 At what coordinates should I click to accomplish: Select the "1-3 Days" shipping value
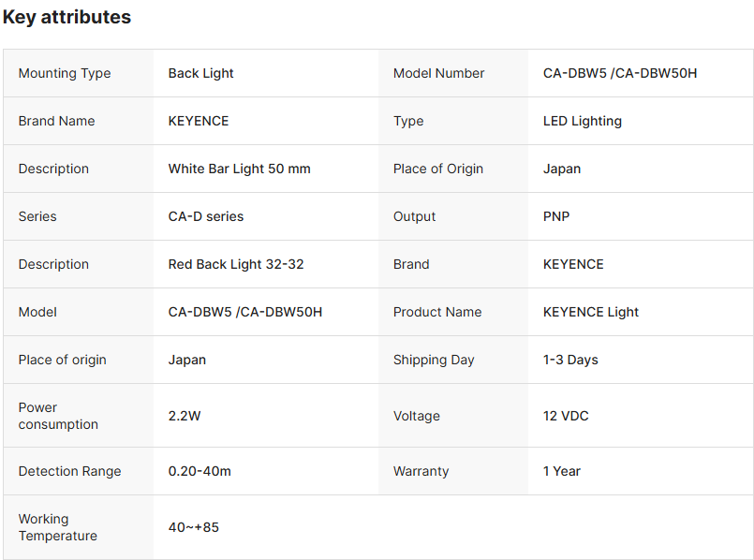pos(570,360)
